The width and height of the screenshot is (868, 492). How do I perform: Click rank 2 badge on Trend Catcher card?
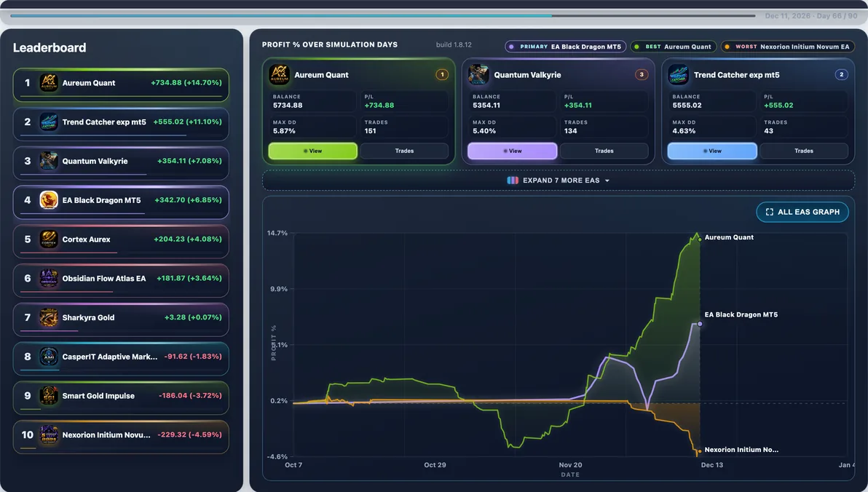coord(842,75)
